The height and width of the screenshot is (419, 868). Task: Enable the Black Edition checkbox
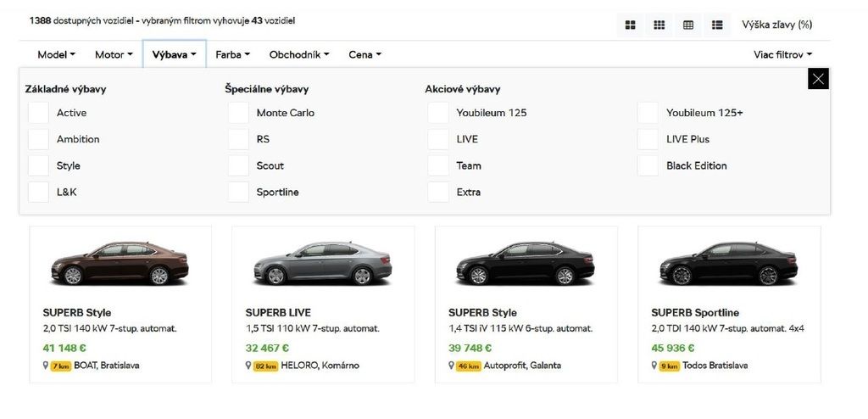648,165
